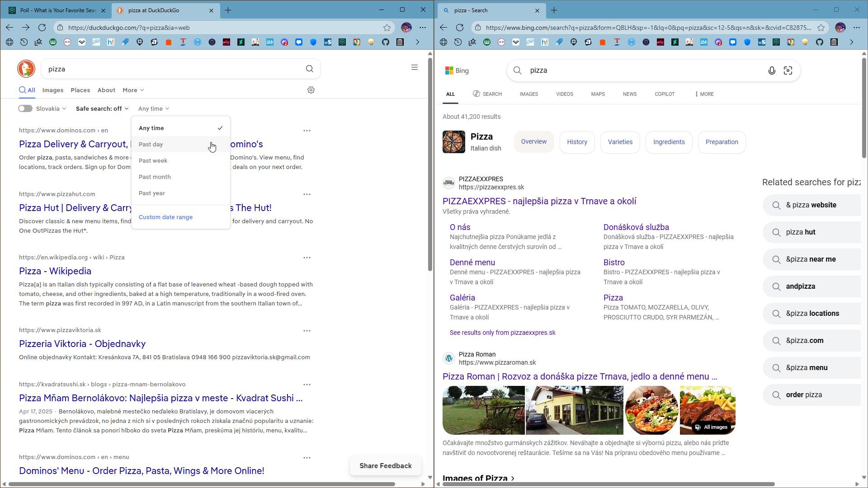868x488 pixels.
Task: Select Past day filter
Action: tap(181, 144)
